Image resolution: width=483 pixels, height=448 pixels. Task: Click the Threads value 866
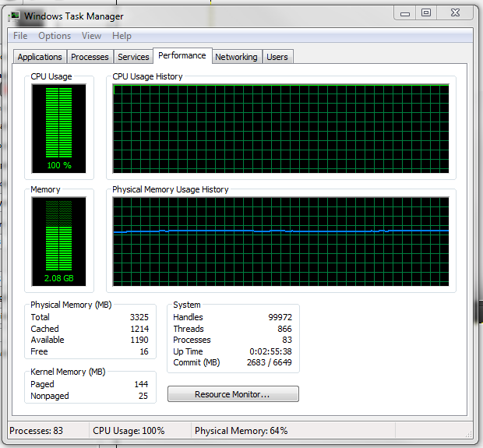tap(284, 329)
